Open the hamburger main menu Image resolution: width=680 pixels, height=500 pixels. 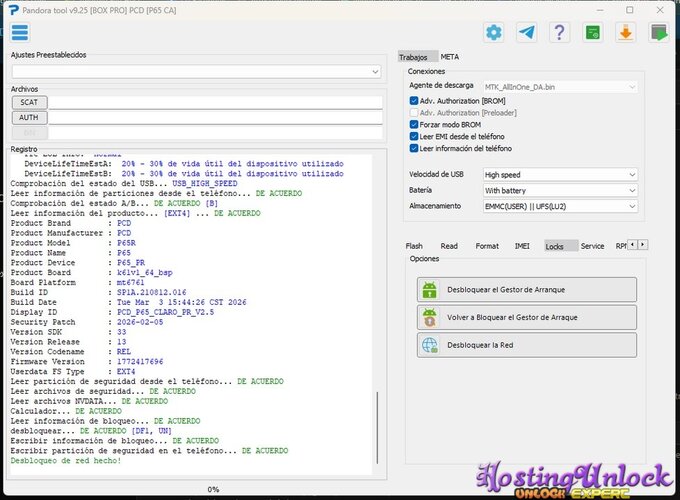click(20, 33)
